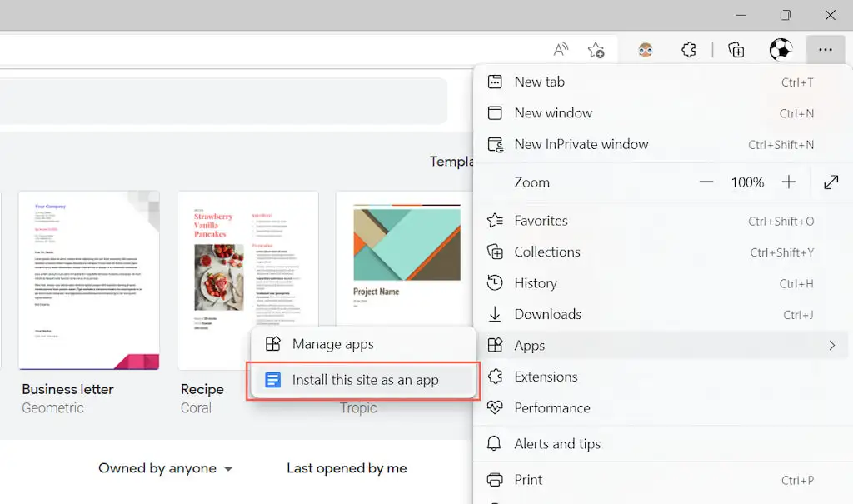This screenshot has height=504, width=853.
Task: Enter full screen via the arrow icon
Action: click(x=831, y=182)
